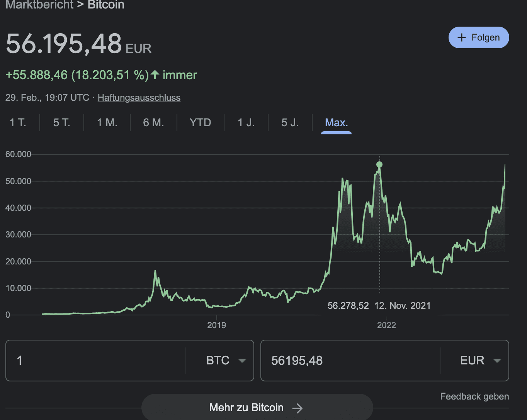Viewport: 527px width, 420px height.
Task: Click the plus icon in the Folgen button
Action: point(461,37)
